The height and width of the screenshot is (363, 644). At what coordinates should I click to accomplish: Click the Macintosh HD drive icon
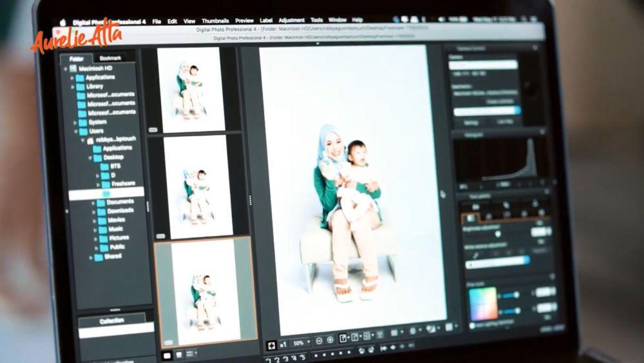[x=73, y=68]
